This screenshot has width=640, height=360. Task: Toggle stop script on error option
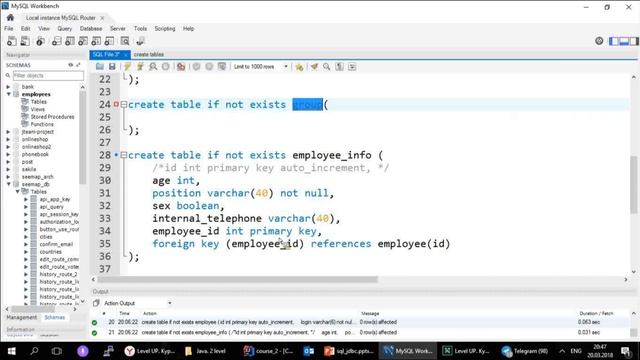tap(181, 67)
